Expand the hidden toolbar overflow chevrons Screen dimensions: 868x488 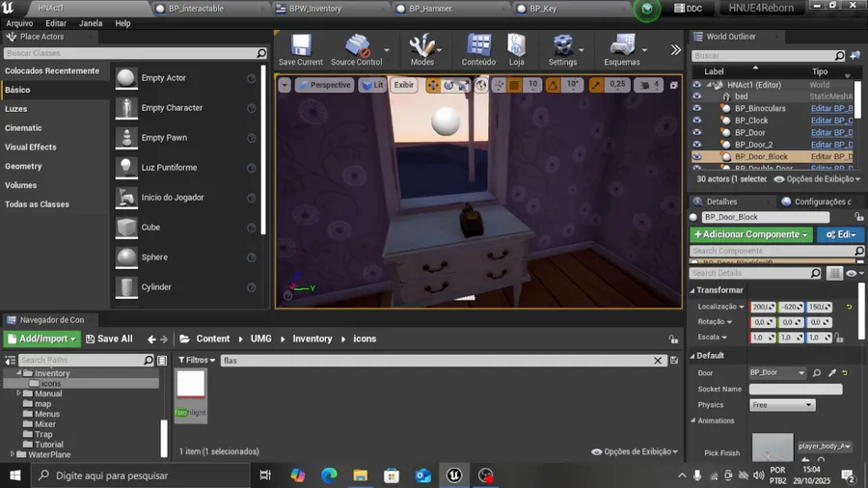[675, 50]
